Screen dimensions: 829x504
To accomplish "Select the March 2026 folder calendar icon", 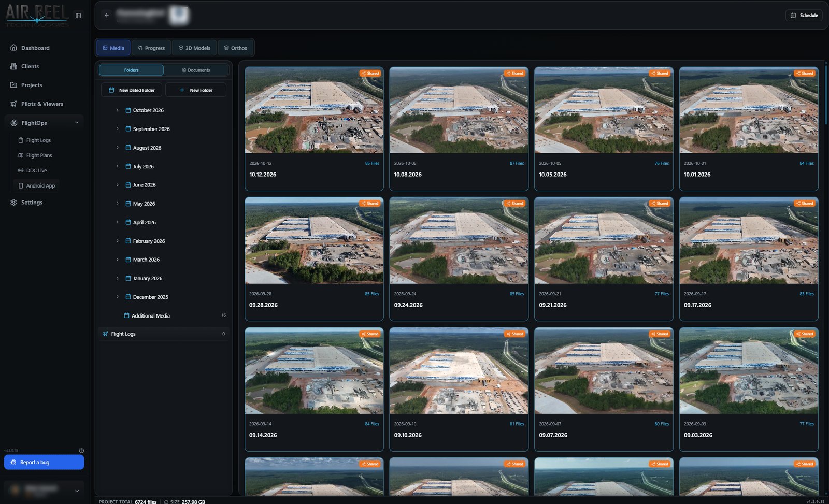I will (x=128, y=260).
